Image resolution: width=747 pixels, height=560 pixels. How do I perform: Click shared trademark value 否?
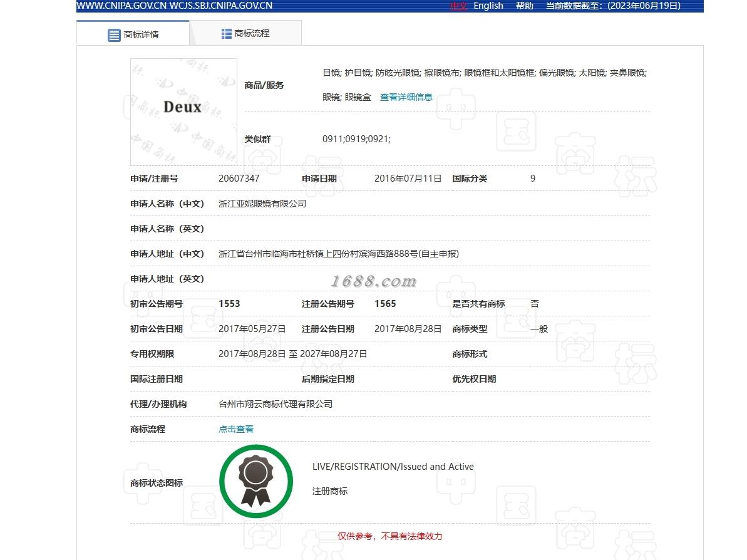click(535, 304)
